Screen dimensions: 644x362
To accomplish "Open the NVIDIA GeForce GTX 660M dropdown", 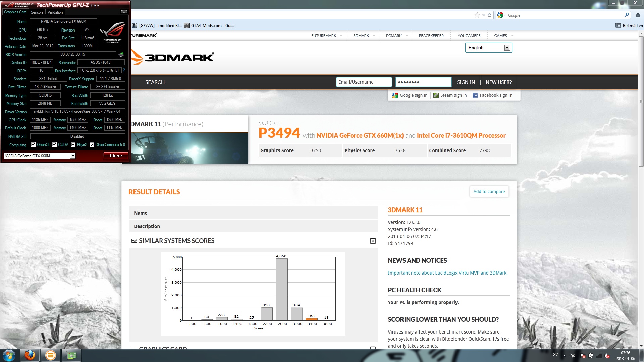I will point(39,156).
